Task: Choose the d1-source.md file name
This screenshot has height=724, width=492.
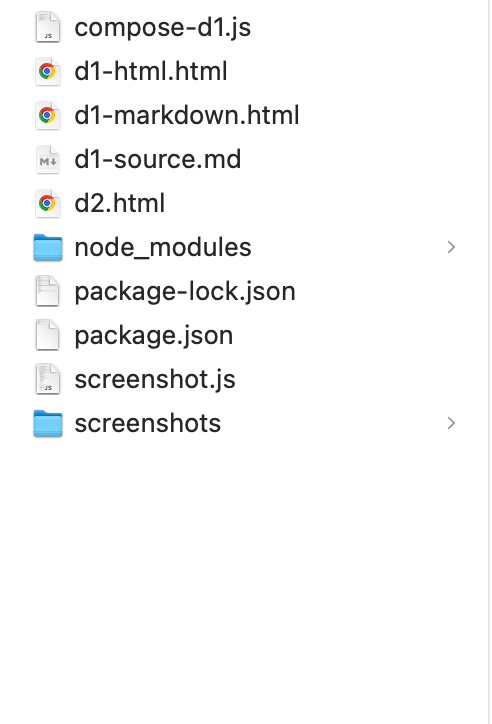Action: tap(158, 159)
